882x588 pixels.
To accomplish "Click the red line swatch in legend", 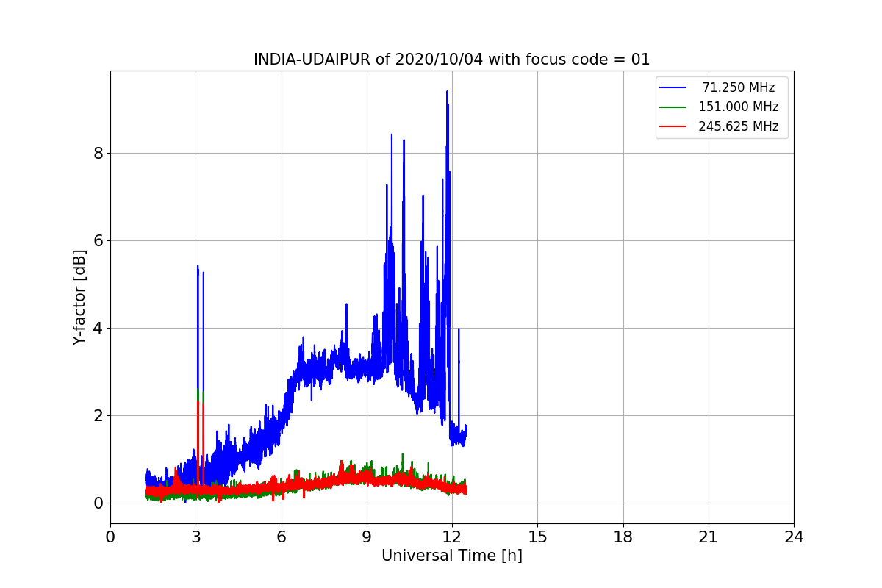I will click(673, 126).
